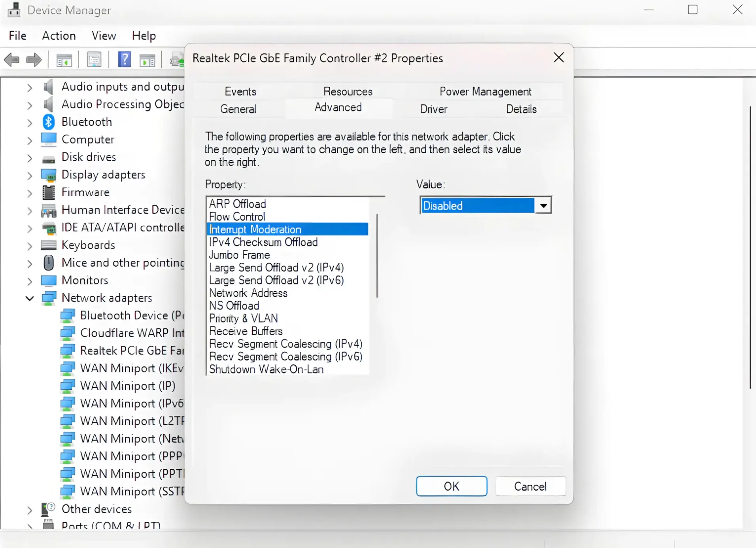The image size is (756, 548).
Task: Switch to the Driver tab
Action: (434, 109)
